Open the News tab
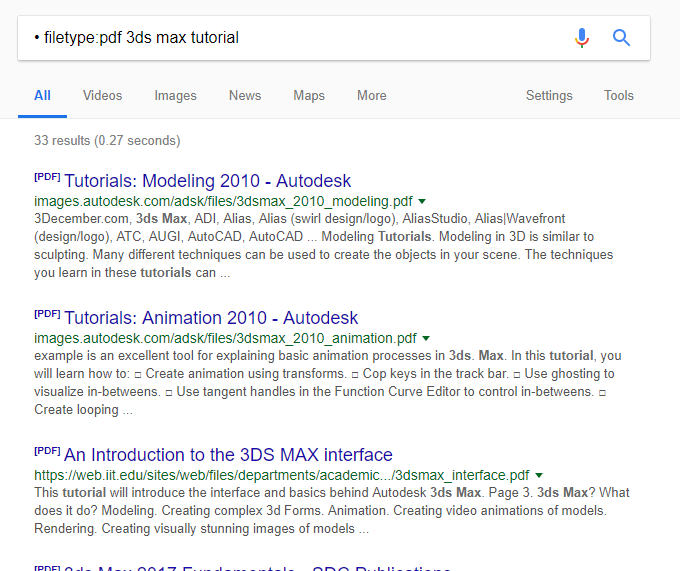 245,95
